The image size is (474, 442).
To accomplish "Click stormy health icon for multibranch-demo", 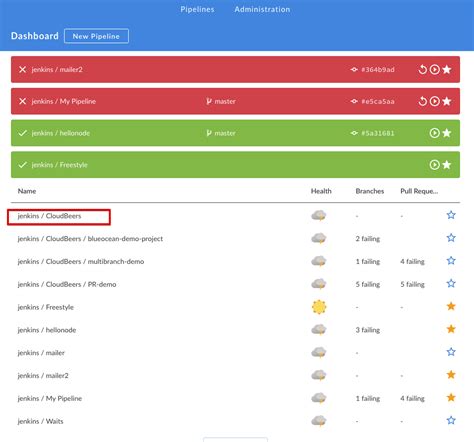I will click(x=319, y=261).
